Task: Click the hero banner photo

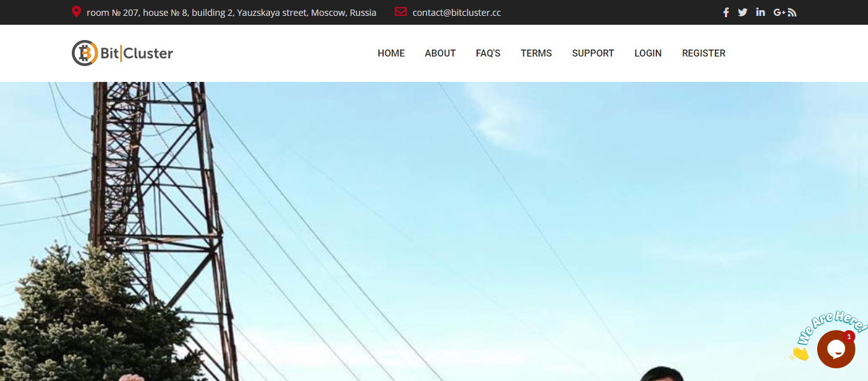Action: coord(434,231)
